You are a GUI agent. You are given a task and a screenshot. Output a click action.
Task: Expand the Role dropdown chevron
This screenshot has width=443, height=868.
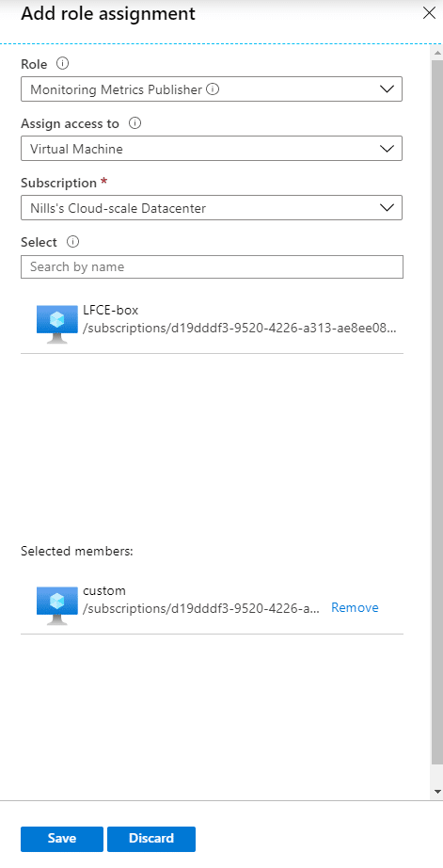tap(388, 89)
